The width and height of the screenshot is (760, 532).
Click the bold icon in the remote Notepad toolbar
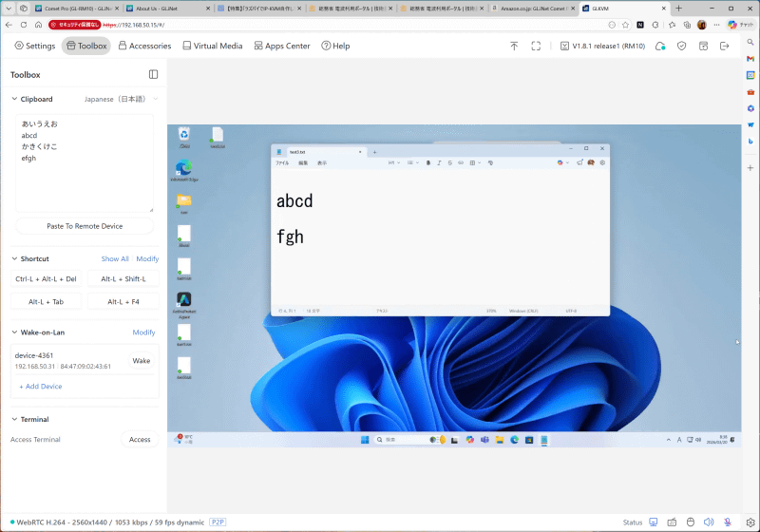coord(428,162)
